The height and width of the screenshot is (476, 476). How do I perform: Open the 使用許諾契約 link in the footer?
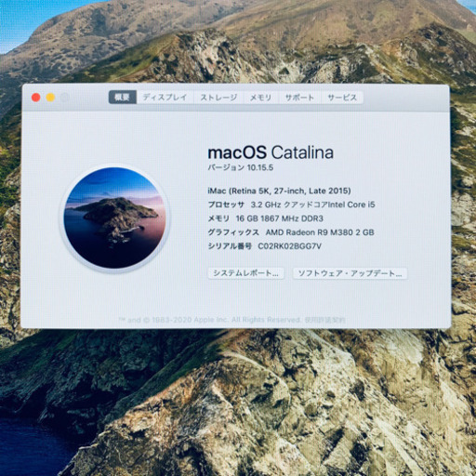[x=325, y=320]
